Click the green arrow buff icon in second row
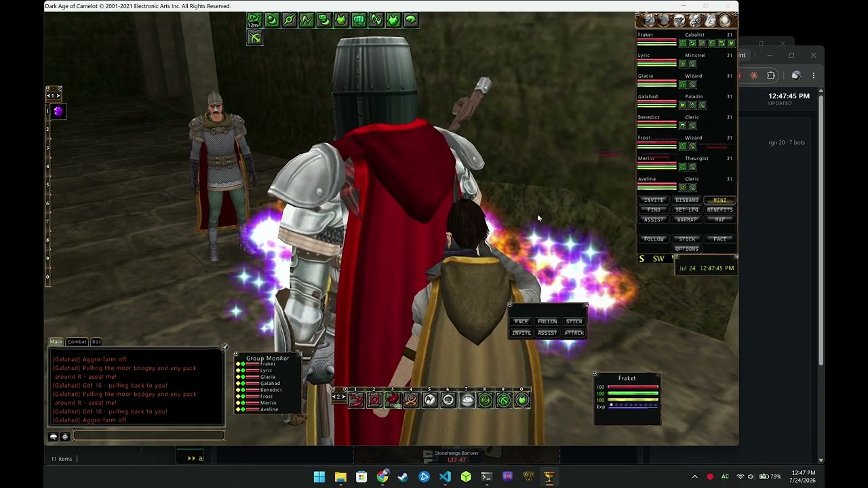This screenshot has height=488, width=868. point(254,39)
